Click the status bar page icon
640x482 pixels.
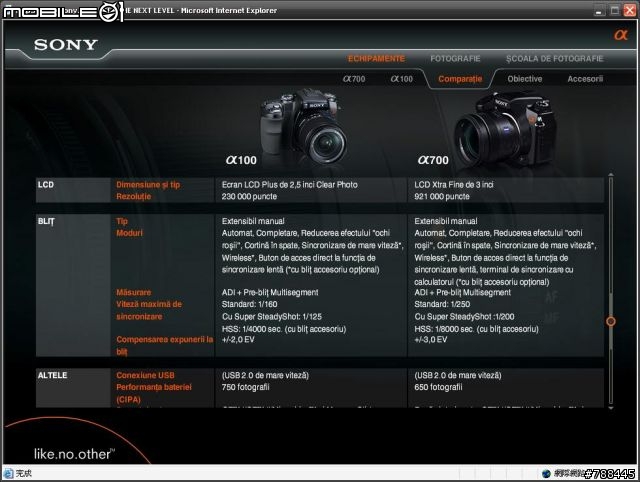tap(8, 473)
